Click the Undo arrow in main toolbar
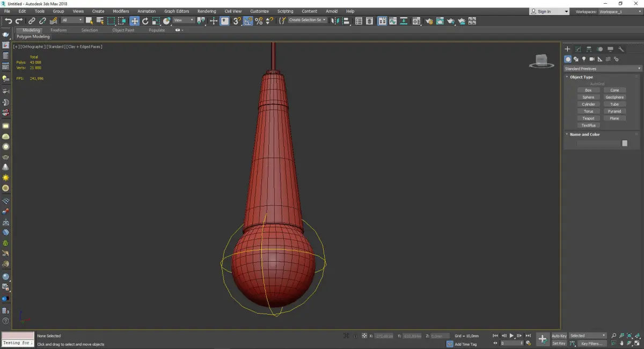 point(9,21)
